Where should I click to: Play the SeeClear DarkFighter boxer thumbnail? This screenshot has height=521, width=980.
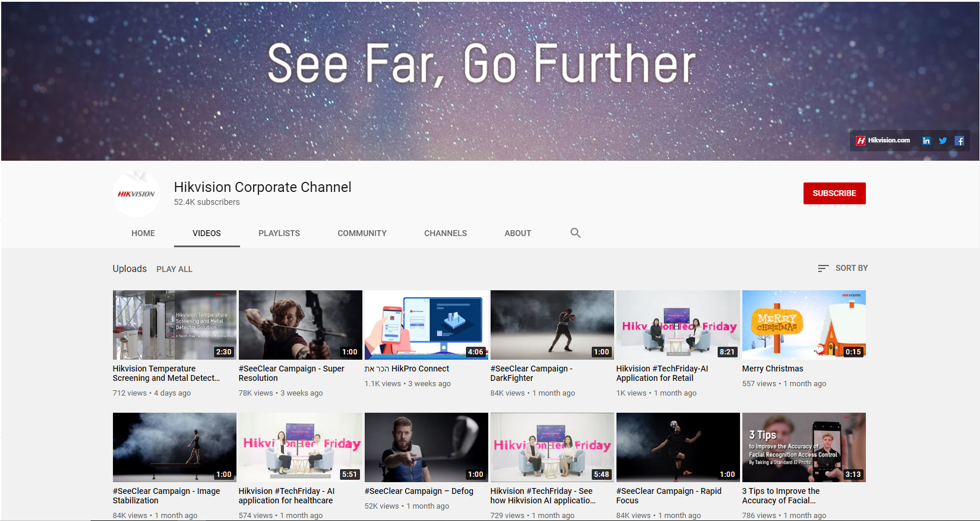tap(552, 325)
